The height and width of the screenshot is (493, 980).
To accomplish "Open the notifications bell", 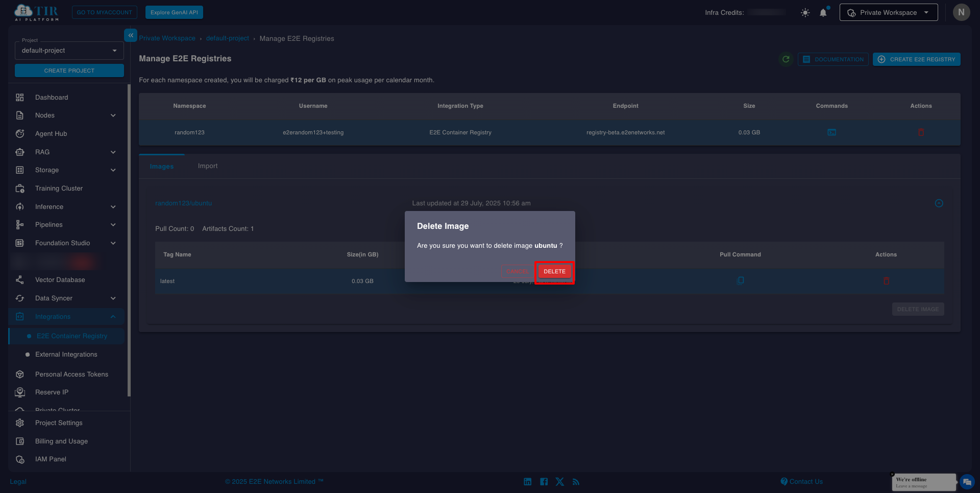I will click(823, 13).
